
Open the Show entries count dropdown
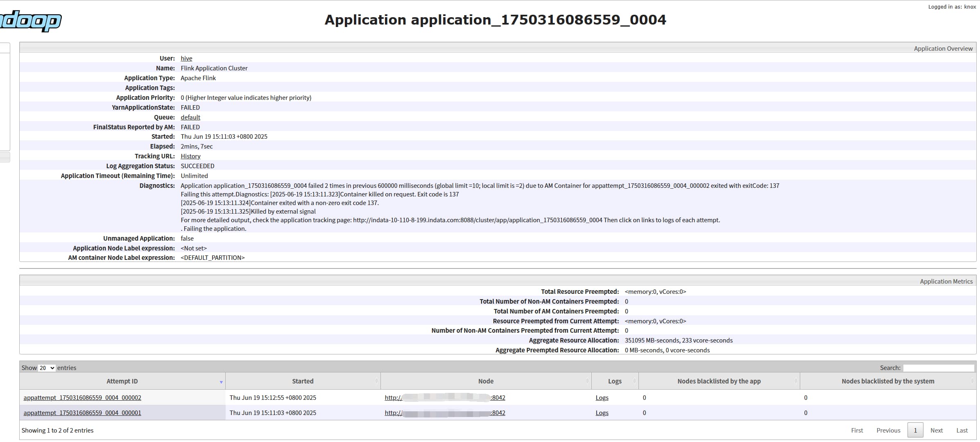point(47,368)
